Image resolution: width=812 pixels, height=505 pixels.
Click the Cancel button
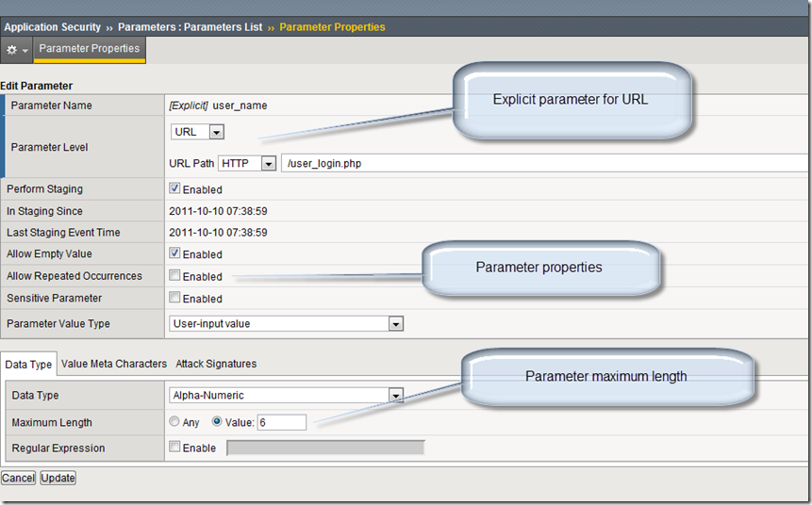(x=18, y=478)
